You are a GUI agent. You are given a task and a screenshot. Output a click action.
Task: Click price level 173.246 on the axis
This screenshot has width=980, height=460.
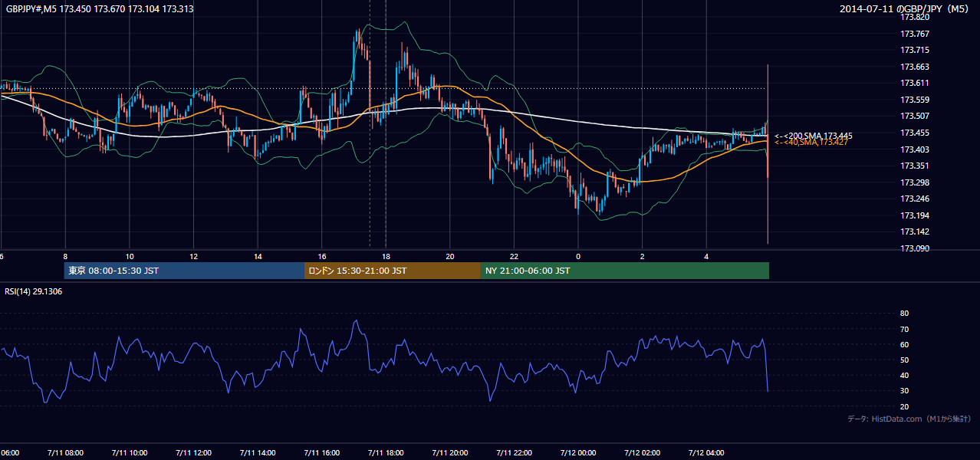(916, 199)
